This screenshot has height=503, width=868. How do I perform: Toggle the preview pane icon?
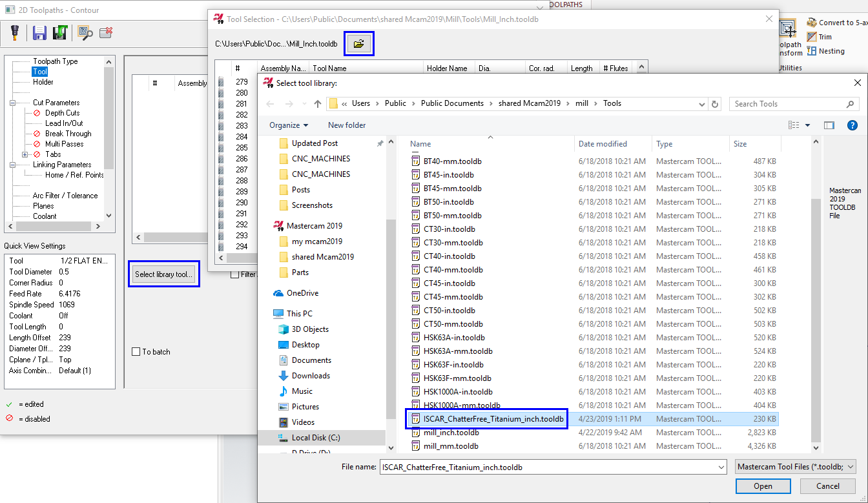point(829,125)
